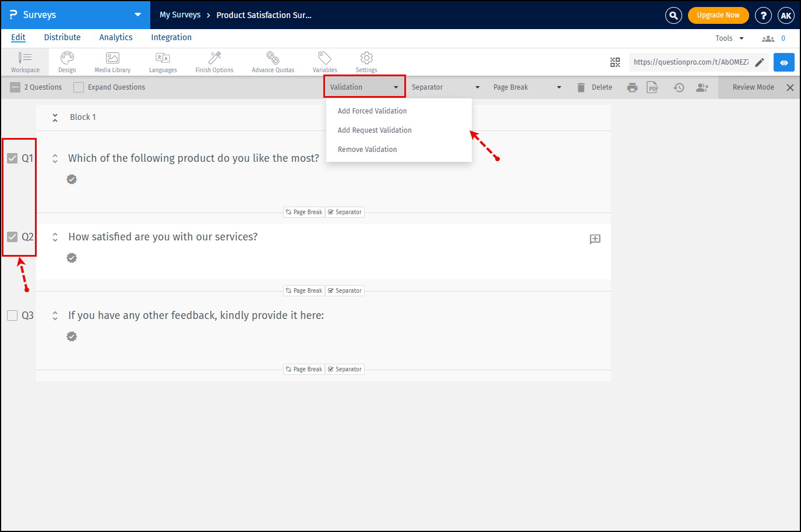
Task: Open the Page Break dropdown
Action: (x=527, y=87)
